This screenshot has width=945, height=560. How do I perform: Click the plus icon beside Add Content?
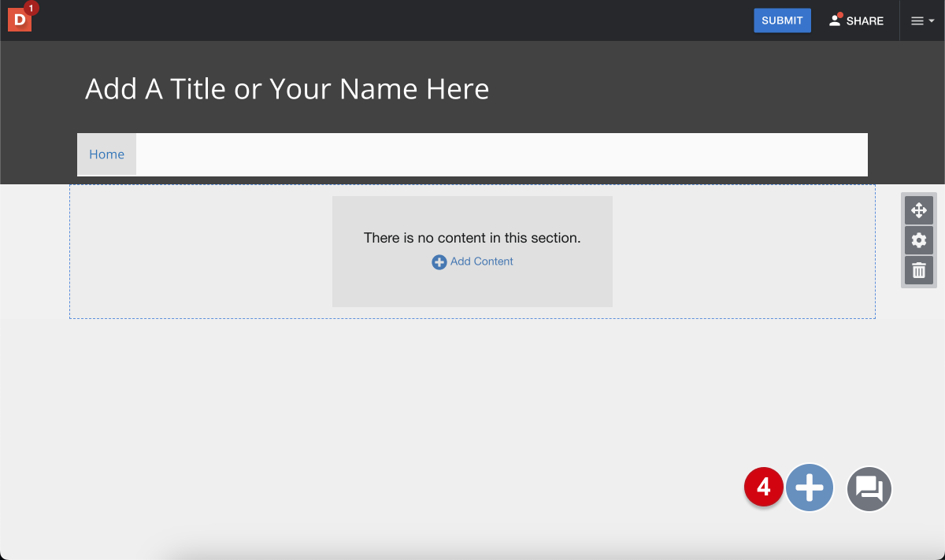coord(439,262)
